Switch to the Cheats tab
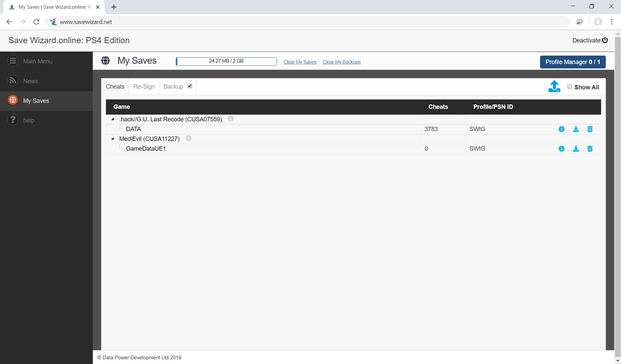621x364 pixels. coord(115,87)
